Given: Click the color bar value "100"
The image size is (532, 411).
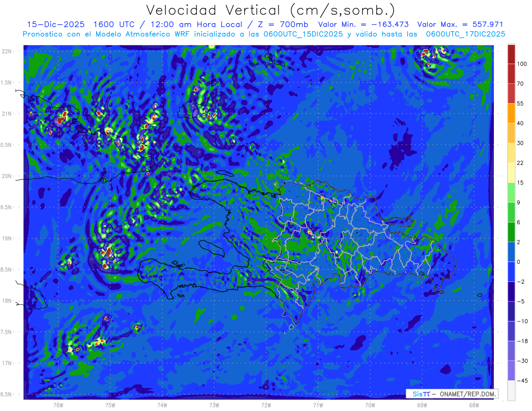Looking at the screenshot, I should pos(522,64).
